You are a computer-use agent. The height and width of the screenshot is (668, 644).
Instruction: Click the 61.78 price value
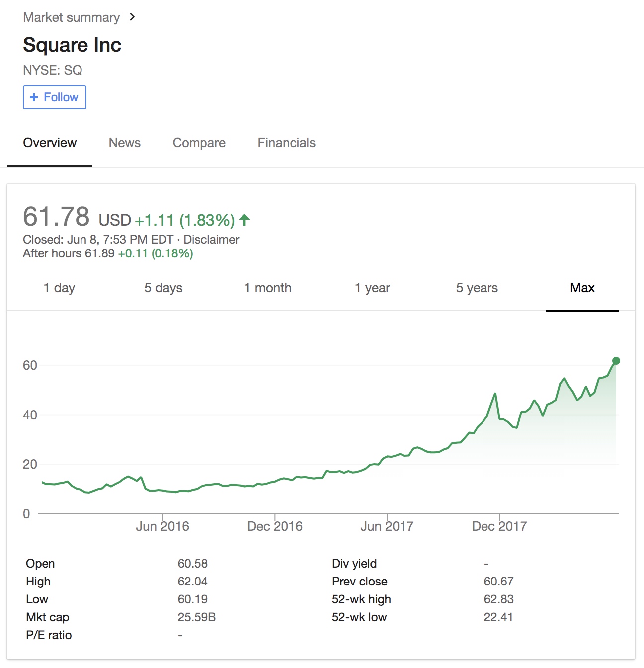[56, 217]
